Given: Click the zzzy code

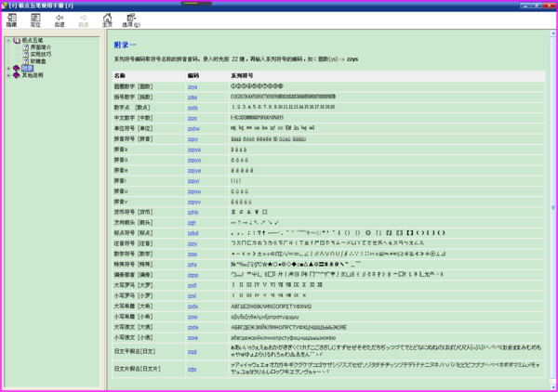Looking at the screenshot, I should 193,243.
